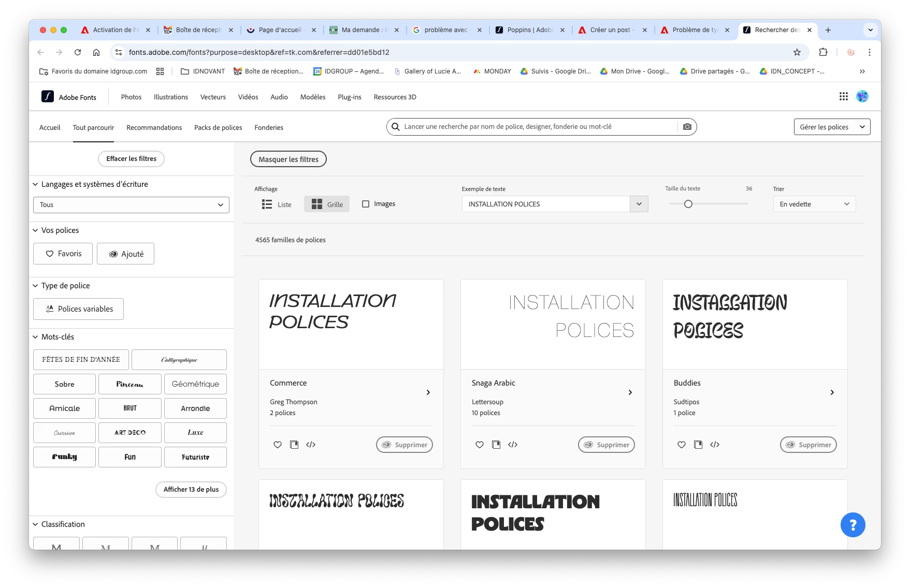
Task: Switch display to Liste view
Action: click(277, 204)
